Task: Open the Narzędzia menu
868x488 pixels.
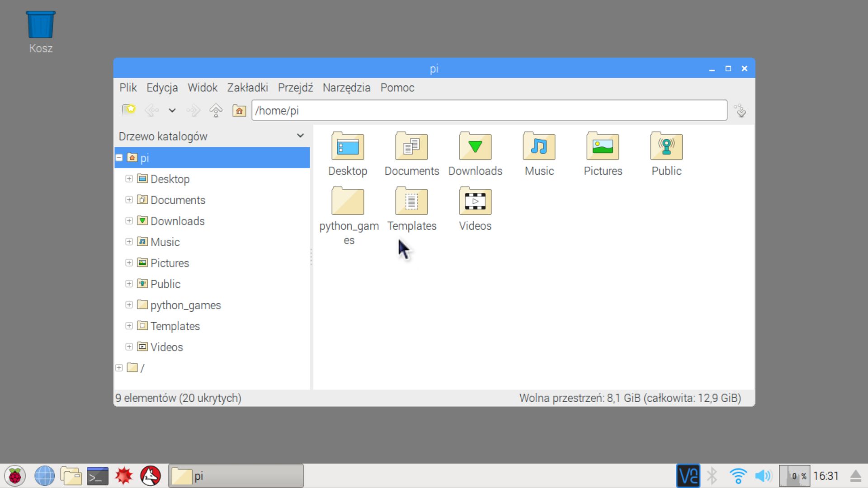Action: [346, 88]
